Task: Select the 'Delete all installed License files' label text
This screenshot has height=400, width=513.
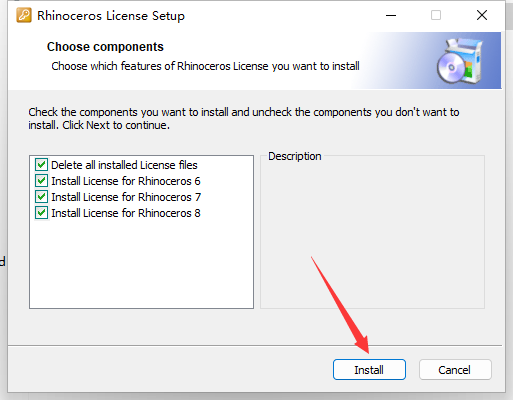Action: point(124,165)
